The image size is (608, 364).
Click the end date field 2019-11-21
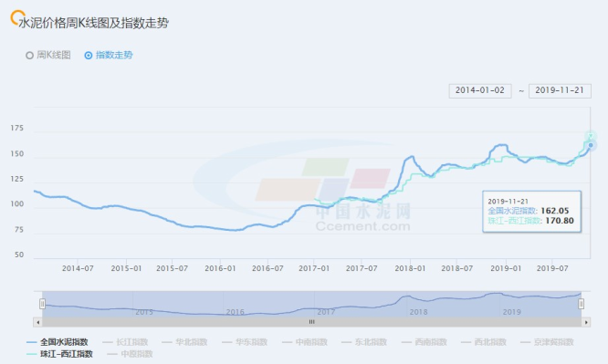coord(560,90)
